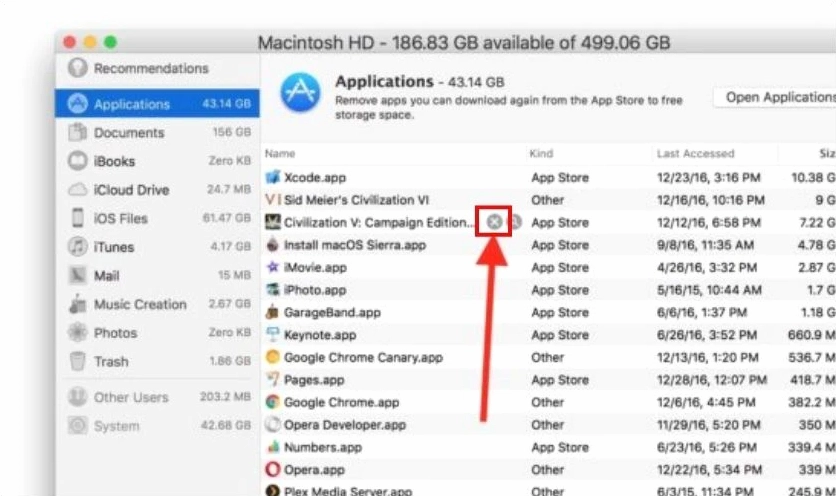Click the iMovie.app star icon
This screenshot has width=836, height=496.
click(x=273, y=267)
